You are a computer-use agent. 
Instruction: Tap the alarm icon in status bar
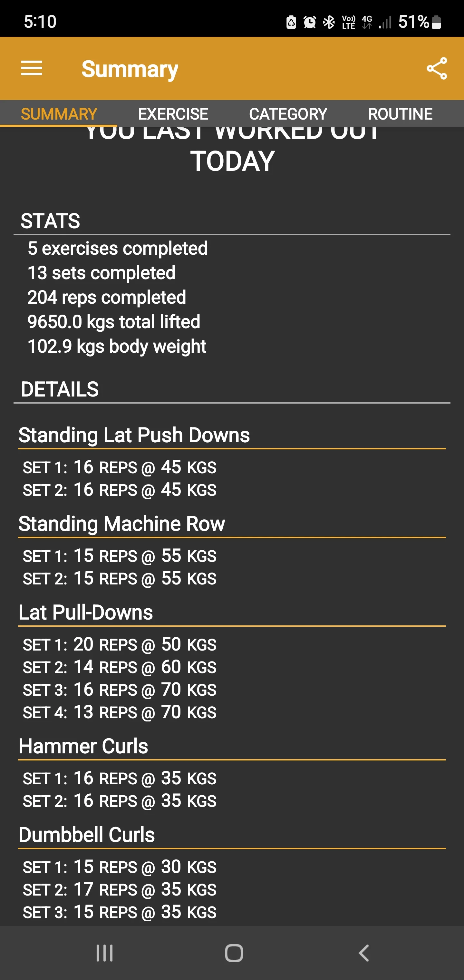310,22
